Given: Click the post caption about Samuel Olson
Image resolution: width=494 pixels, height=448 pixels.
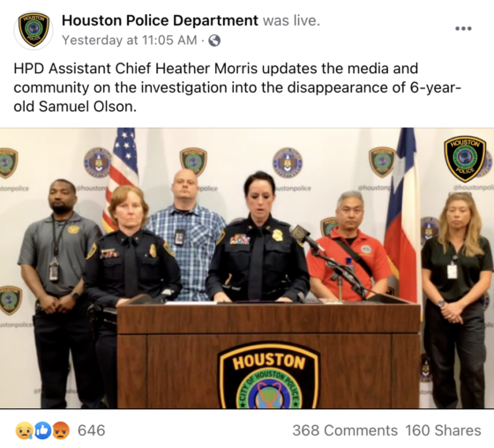Looking at the screenshot, I should pyautogui.click(x=237, y=87).
